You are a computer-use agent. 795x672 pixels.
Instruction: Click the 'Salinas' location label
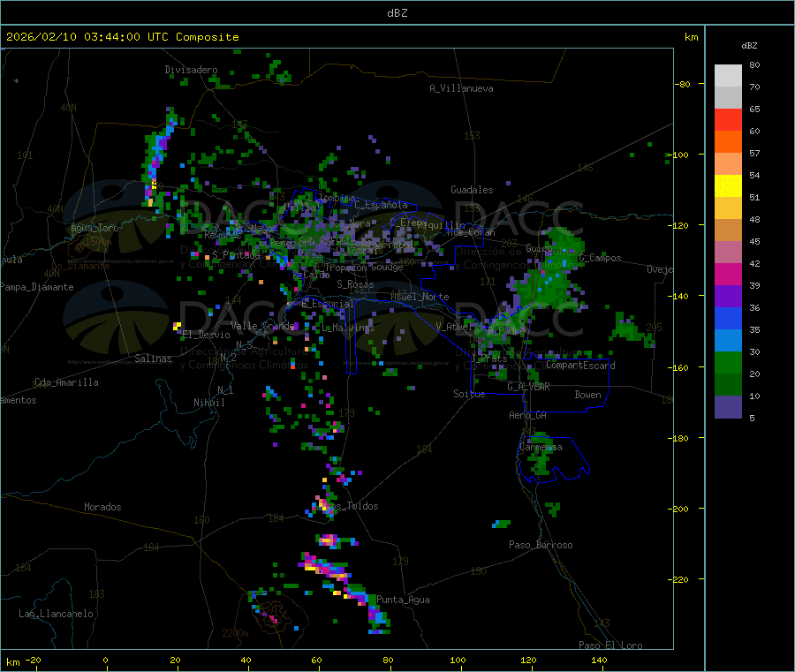(x=153, y=359)
